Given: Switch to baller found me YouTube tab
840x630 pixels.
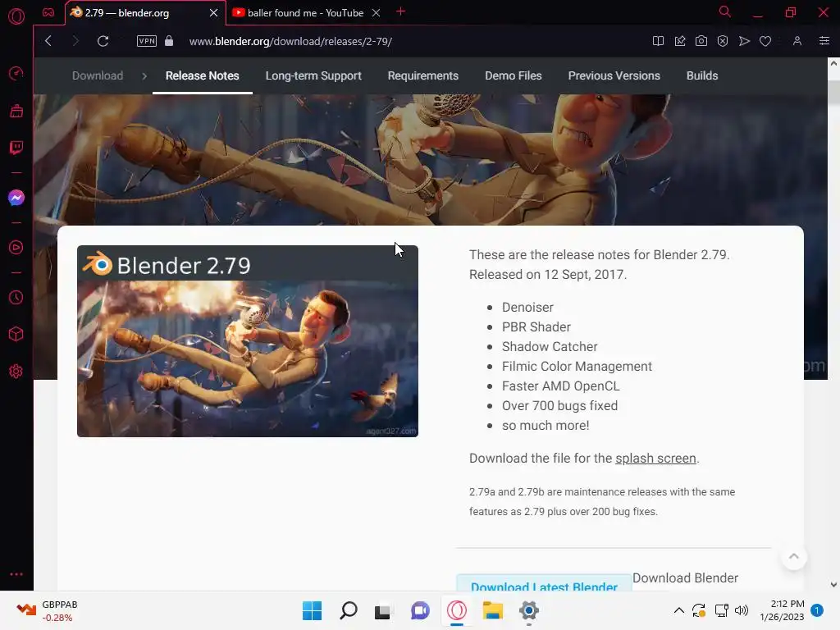Looking at the screenshot, I should click(x=305, y=13).
